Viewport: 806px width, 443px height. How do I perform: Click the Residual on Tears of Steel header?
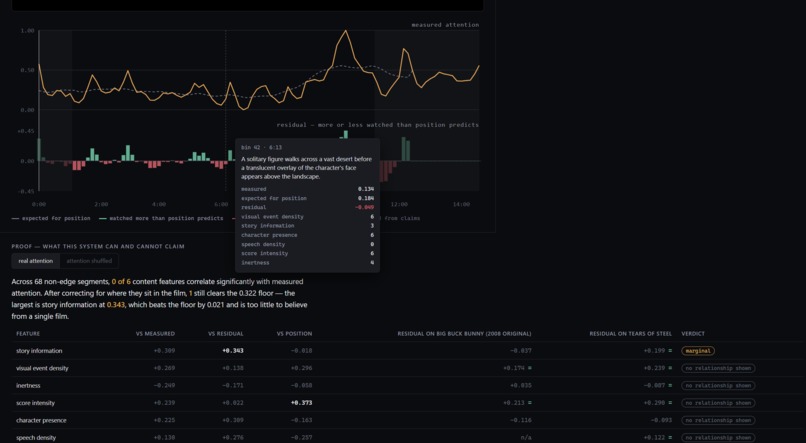click(631, 334)
